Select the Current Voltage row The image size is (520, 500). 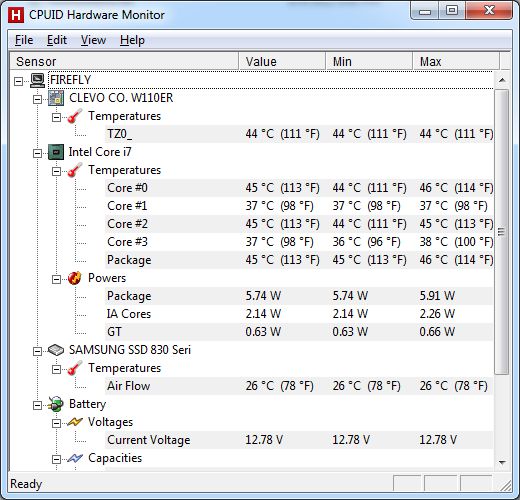(299, 440)
